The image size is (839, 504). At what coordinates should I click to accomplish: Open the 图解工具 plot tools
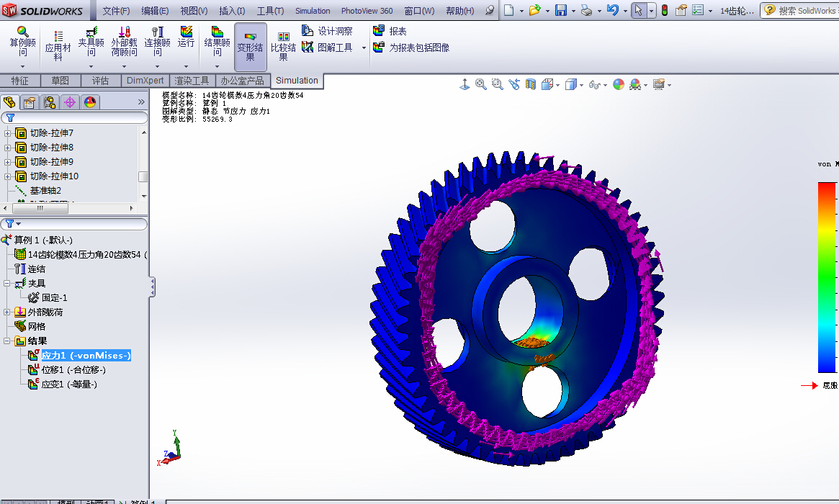(327, 48)
